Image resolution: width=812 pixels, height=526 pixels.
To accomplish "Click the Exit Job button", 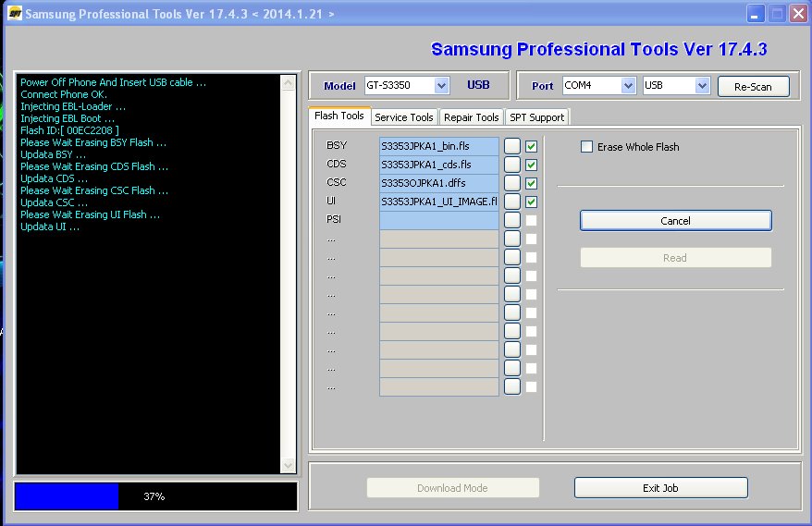I will click(660, 488).
